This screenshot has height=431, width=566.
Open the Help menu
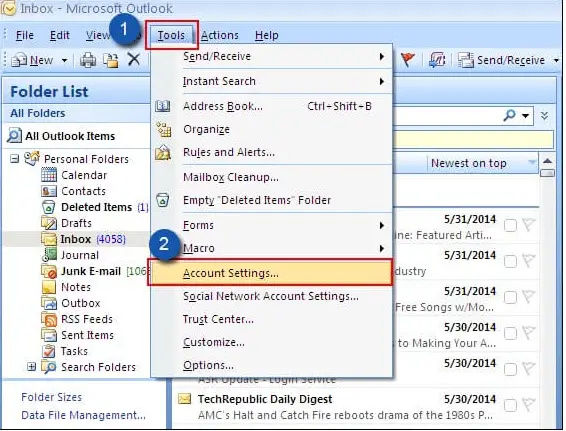click(x=266, y=35)
